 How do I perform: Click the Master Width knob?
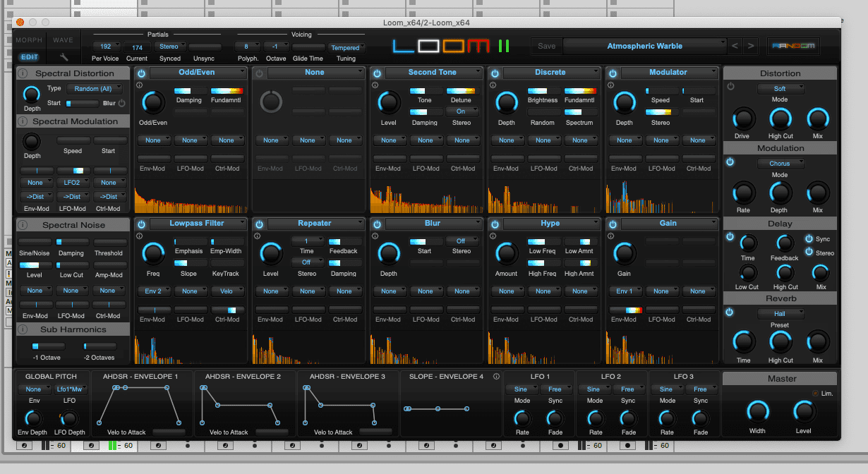[x=758, y=411]
